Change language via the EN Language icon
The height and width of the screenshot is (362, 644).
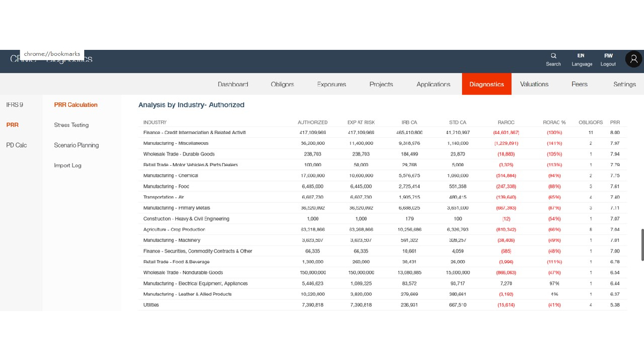[x=581, y=59]
